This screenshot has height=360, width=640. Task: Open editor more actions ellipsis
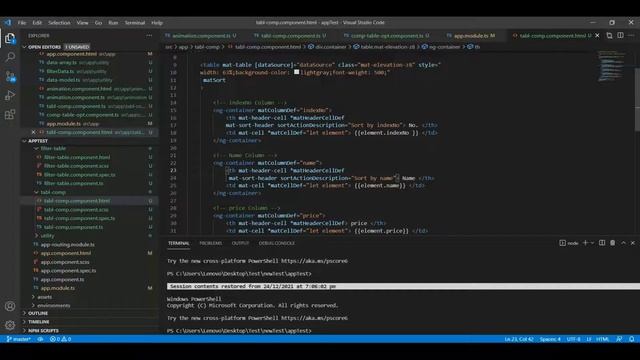631,36
